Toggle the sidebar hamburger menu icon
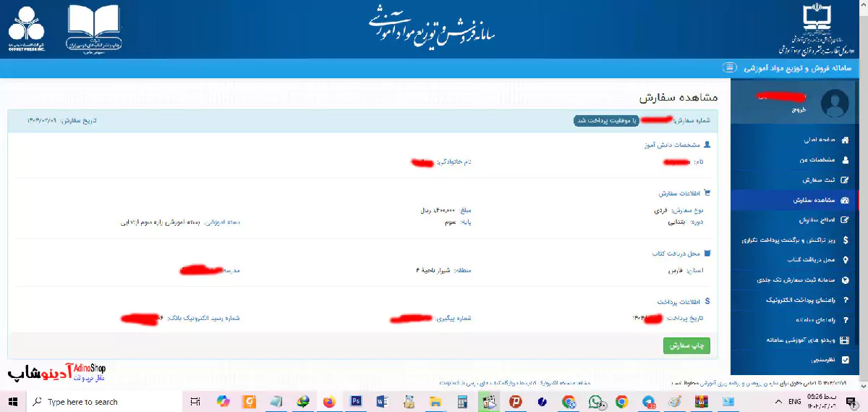868x412 pixels. 728,67
